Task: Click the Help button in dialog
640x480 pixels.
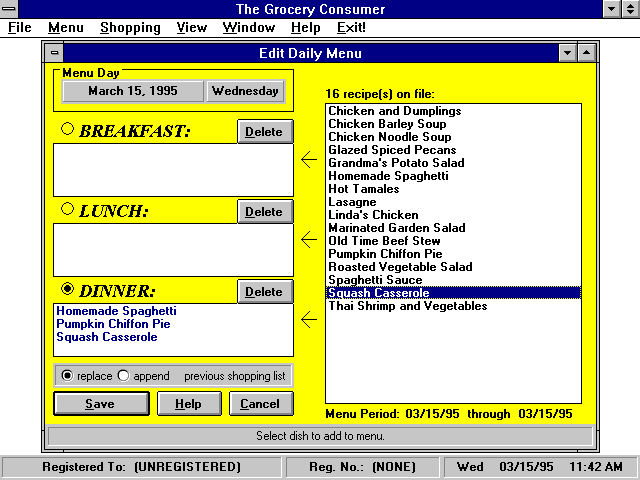Action: pyautogui.click(x=187, y=404)
